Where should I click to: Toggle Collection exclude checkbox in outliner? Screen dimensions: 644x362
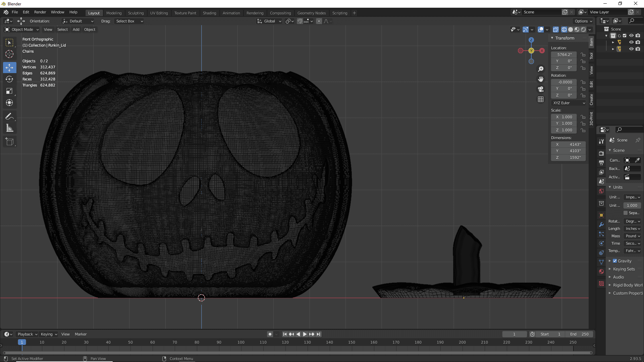(625, 36)
